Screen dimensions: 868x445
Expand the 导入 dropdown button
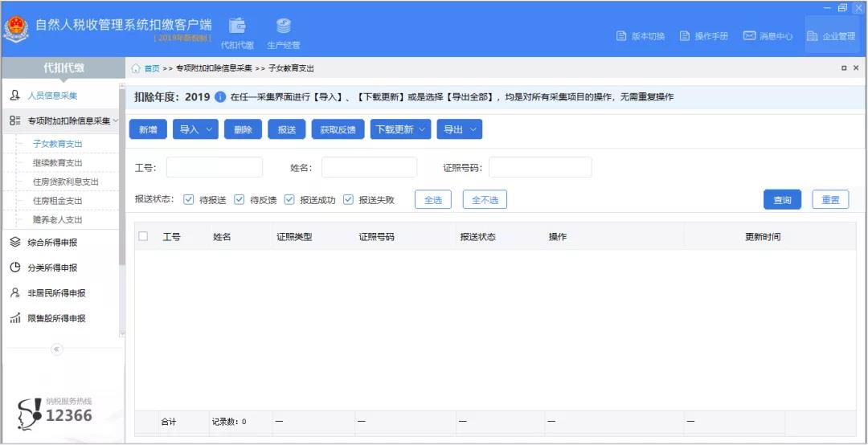[x=196, y=130]
